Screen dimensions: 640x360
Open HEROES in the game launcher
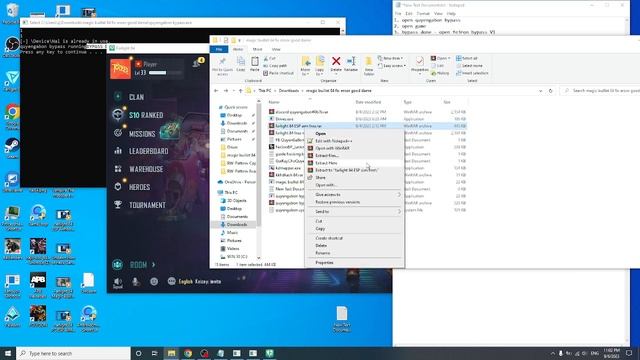click(x=139, y=187)
